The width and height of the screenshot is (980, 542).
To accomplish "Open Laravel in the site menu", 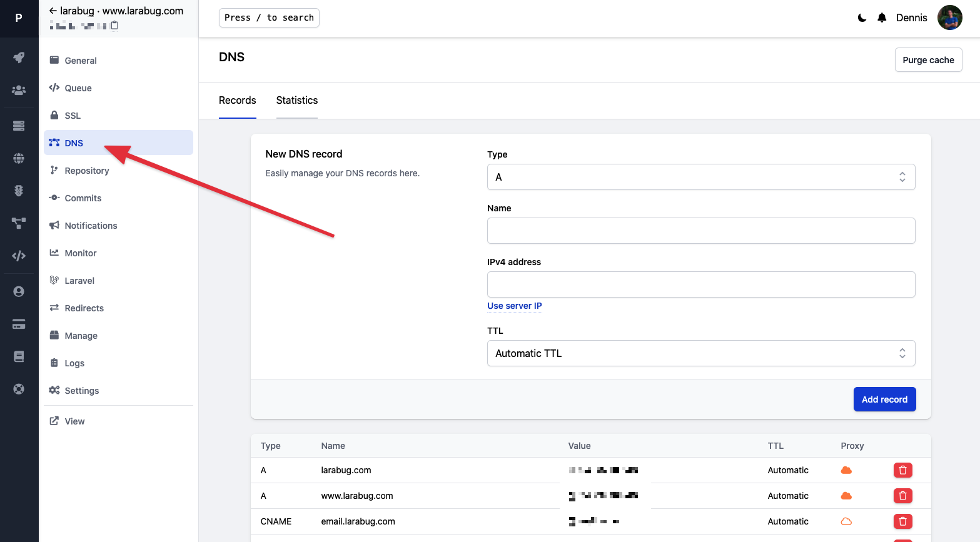I will click(x=118, y=280).
